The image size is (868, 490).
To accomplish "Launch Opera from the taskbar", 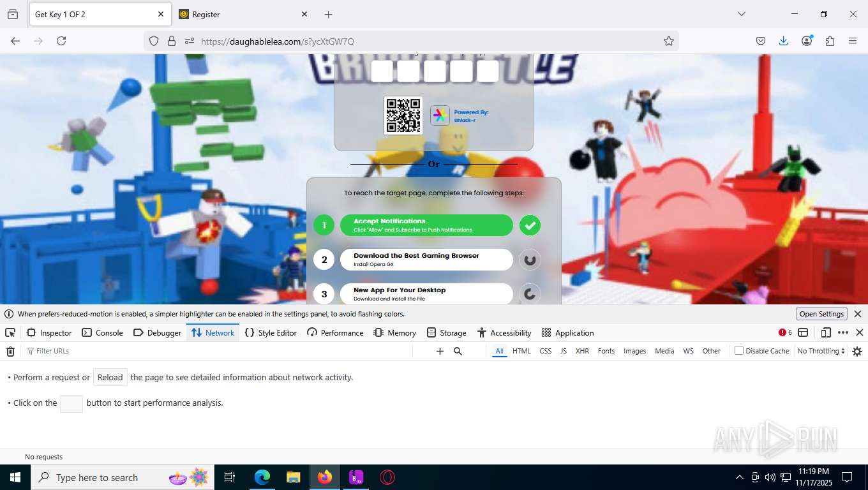I will (387, 477).
